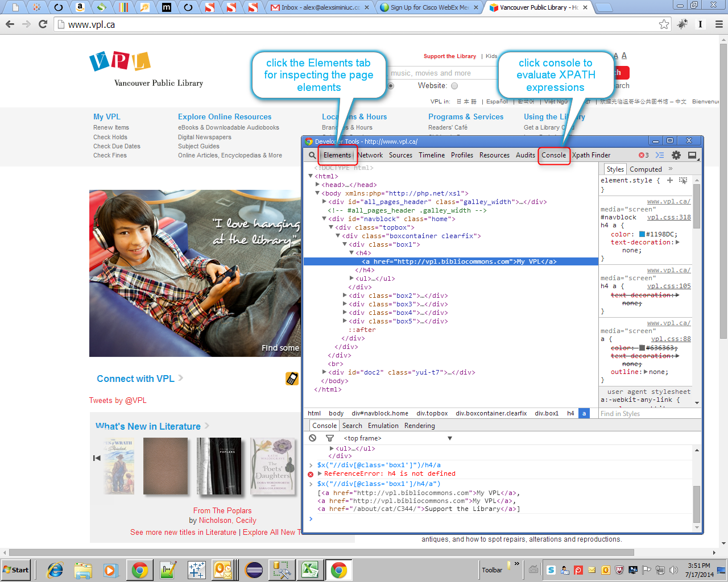Click the #636363 color swatch
This screenshot has height=582, width=728.
coord(642,348)
